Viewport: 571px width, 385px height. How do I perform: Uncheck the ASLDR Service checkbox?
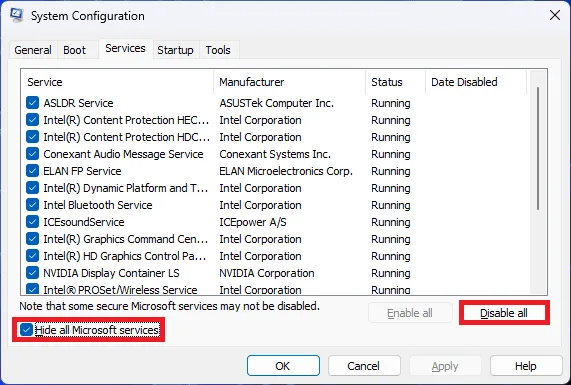pyautogui.click(x=32, y=103)
